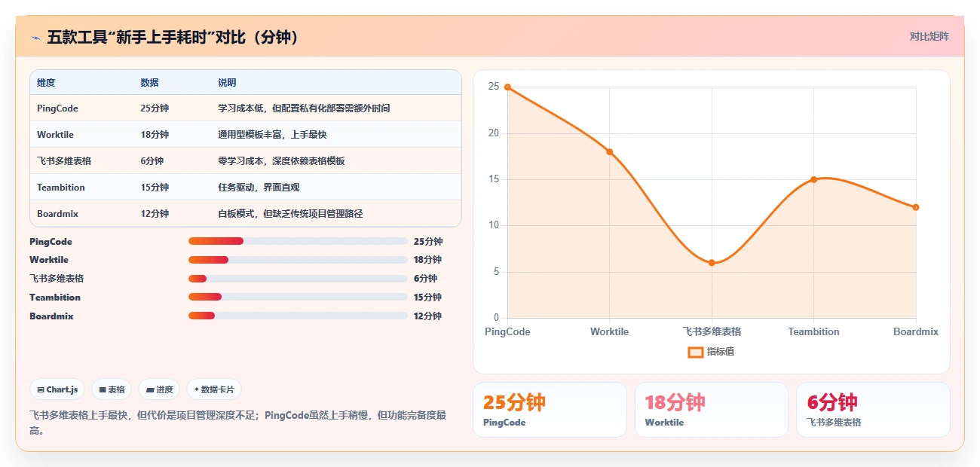Click the Teambition x-axis label
This screenshot has width=980, height=467.
tap(813, 331)
